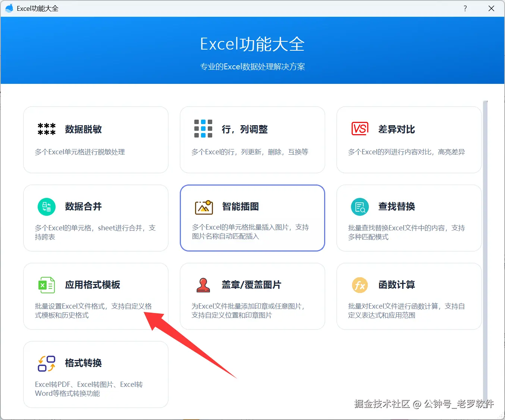Click description Excel转PDF、Excel转图片

[x=89, y=389]
